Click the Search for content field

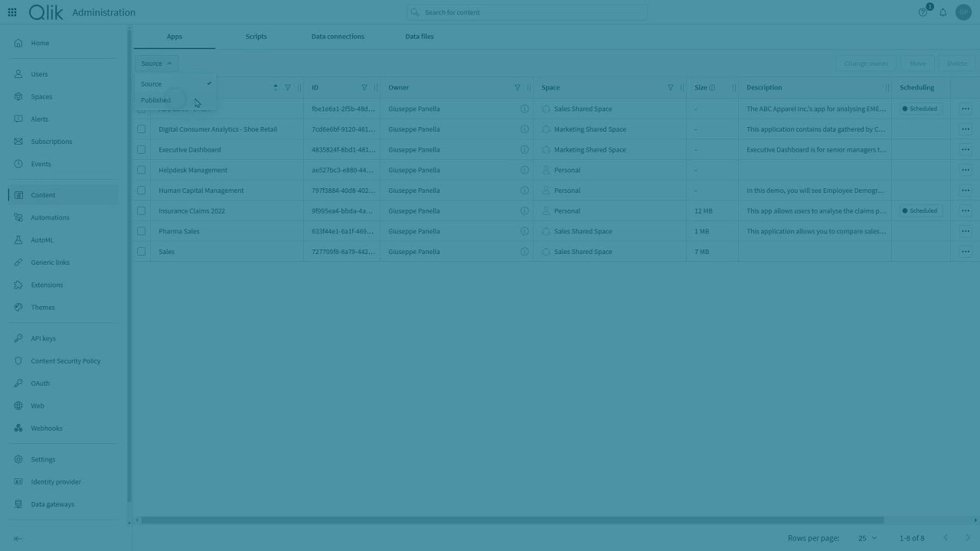coord(527,12)
